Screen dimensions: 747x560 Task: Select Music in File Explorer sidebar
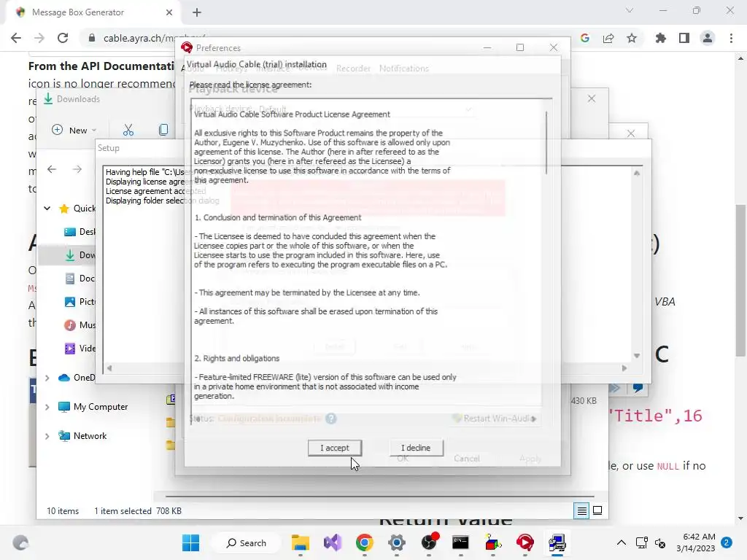(79, 325)
